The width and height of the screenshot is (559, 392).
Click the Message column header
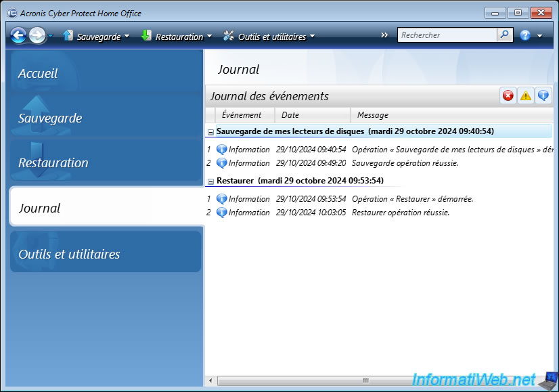pyautogui.click(x=406, y=115)
